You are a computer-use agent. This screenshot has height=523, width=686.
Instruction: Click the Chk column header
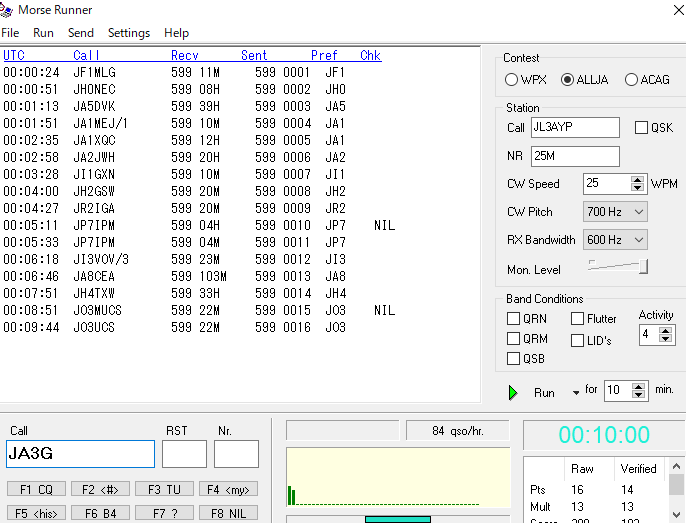[x=371, y=56]
